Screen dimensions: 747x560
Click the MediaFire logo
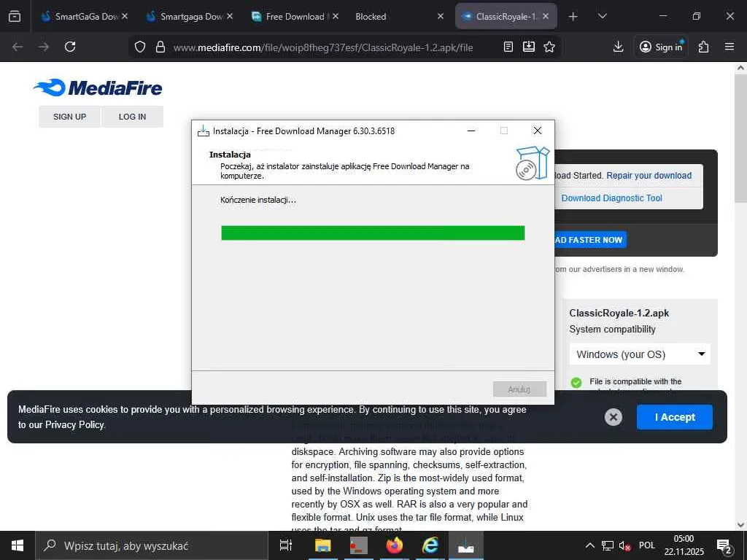(x=98, y=87)
